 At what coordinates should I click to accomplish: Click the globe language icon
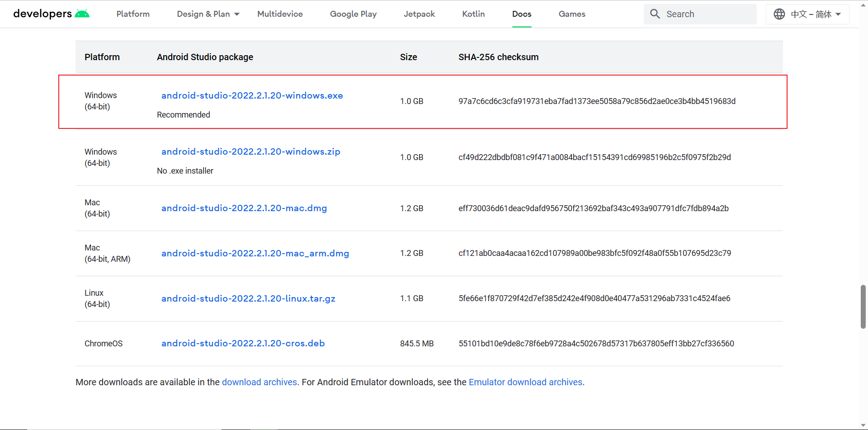[779, 14]
